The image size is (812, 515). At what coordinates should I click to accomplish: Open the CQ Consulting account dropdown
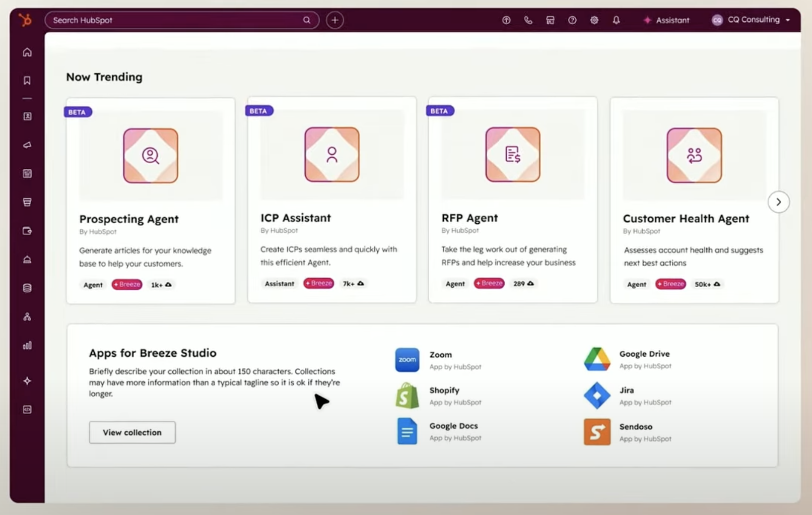[751, 20]
